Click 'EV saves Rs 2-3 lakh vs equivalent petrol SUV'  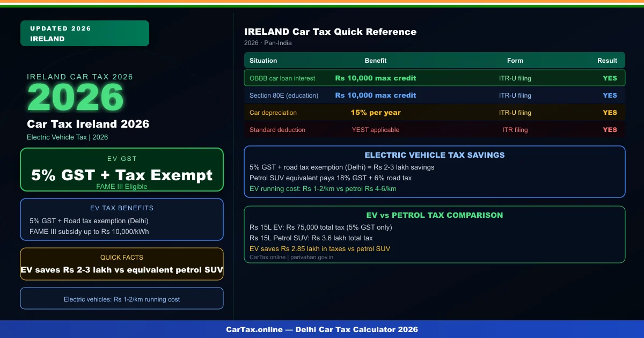122,270
